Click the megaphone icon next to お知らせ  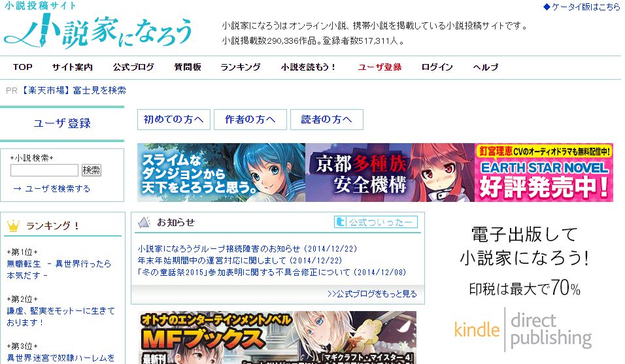(144, 223)
